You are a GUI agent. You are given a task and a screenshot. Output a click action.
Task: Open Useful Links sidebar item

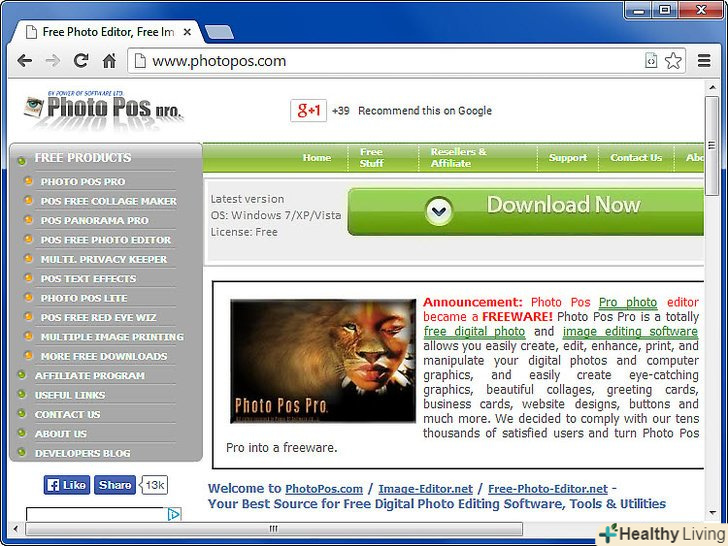[70, 396]
